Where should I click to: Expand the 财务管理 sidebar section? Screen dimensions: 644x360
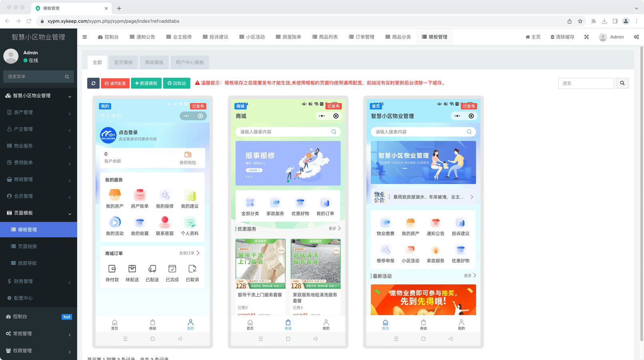click(38, 281)
